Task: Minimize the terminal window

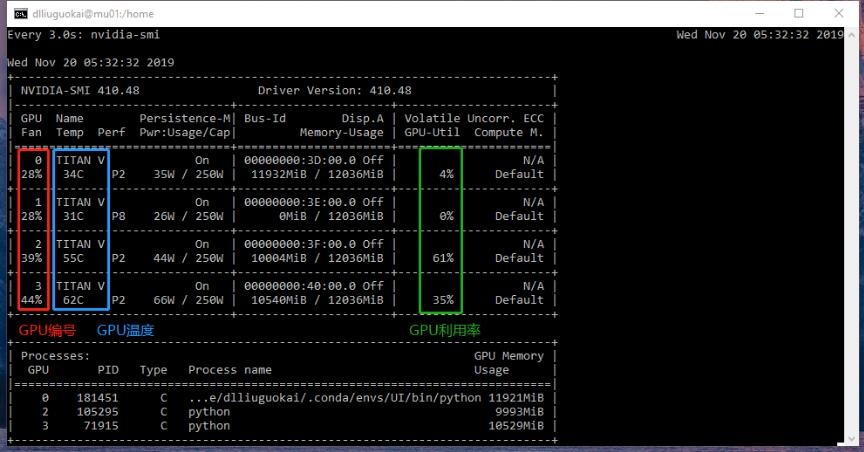Action: coord(759,13)
